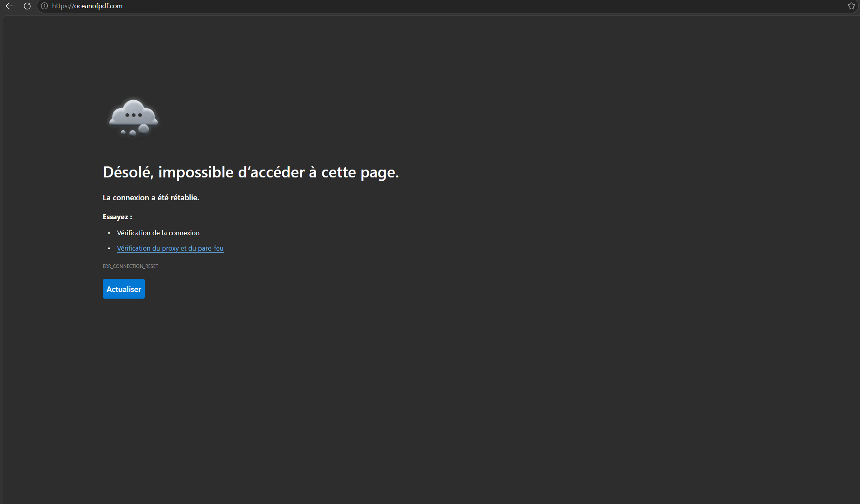
Task: Click the 'Essayez :' label
Action: 117,217
